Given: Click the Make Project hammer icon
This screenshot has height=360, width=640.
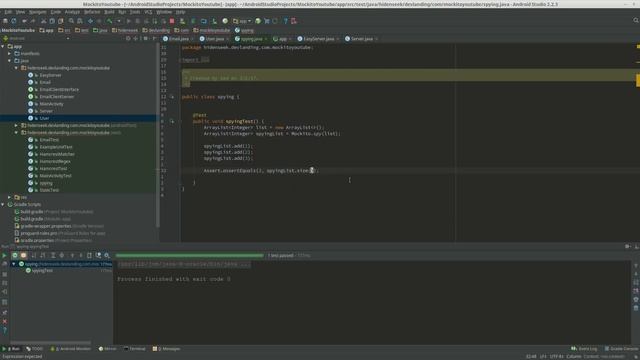Looking at the screenshot, I should click(x=109, y=21).
